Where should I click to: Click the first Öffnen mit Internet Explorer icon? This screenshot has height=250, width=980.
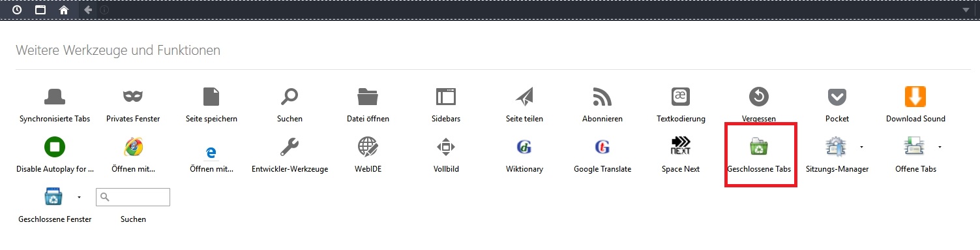click(133, 147)
